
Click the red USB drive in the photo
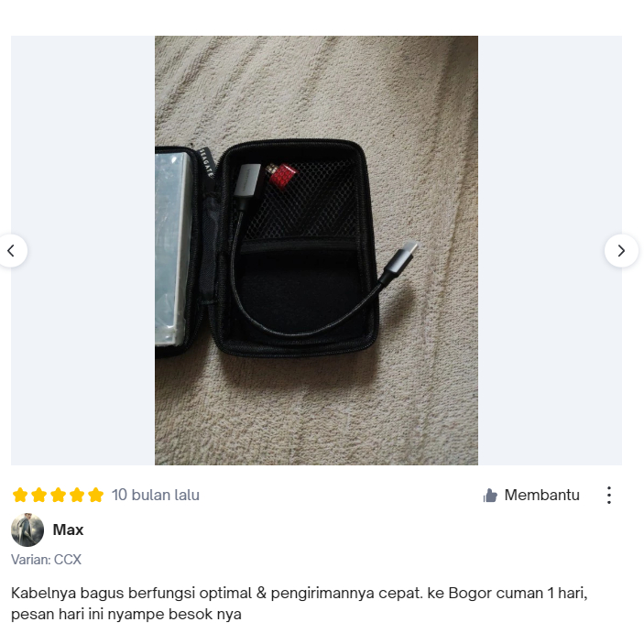(282, 176)
